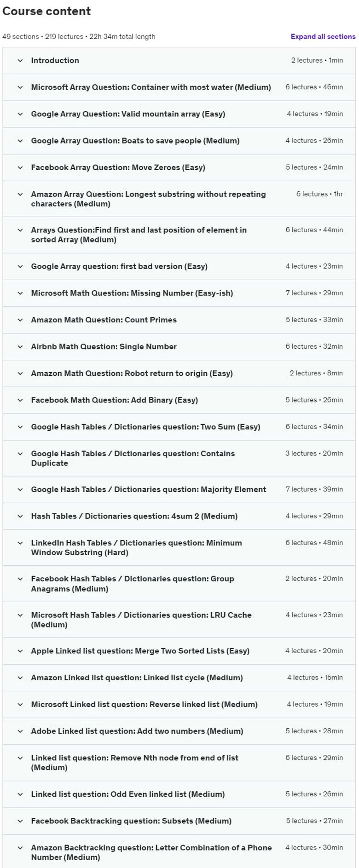Image resolution: width=359 pixels, height=868 pixels.
Task: Expand chevron next to Move Zeroes
Action: tap(20, 167)
